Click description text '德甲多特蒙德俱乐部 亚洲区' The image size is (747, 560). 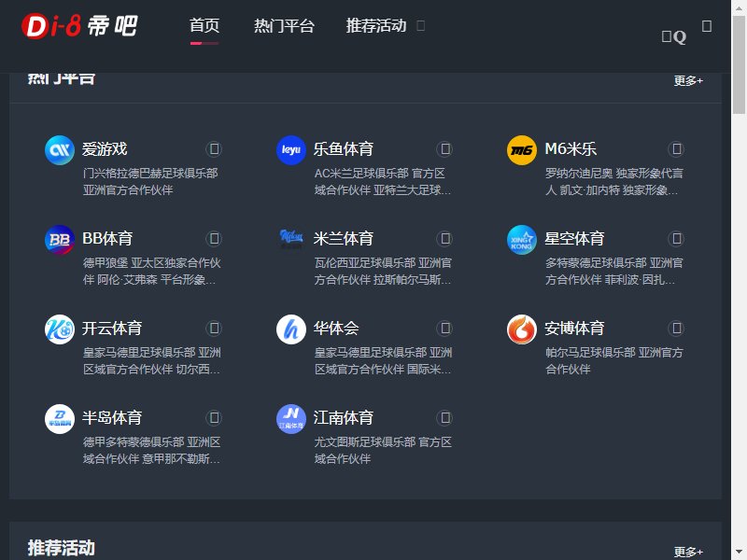pyautogui.click(x=152, y=441)
